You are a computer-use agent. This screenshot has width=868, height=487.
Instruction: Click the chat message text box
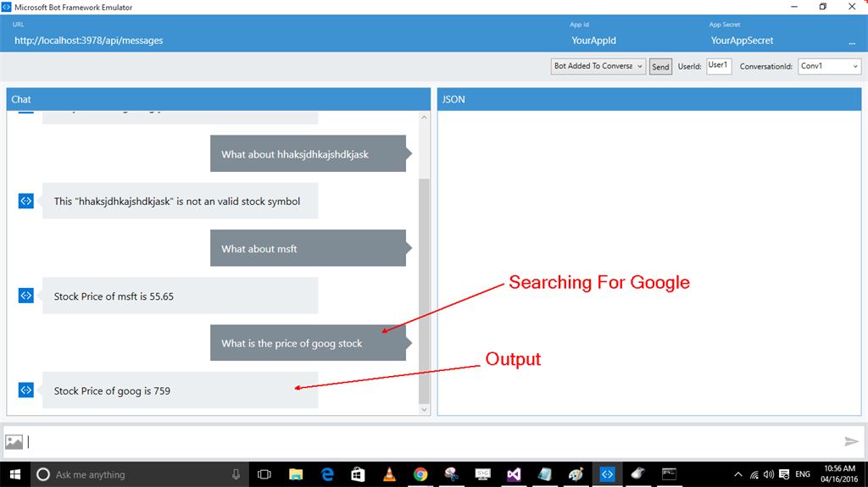pos(431,441)
